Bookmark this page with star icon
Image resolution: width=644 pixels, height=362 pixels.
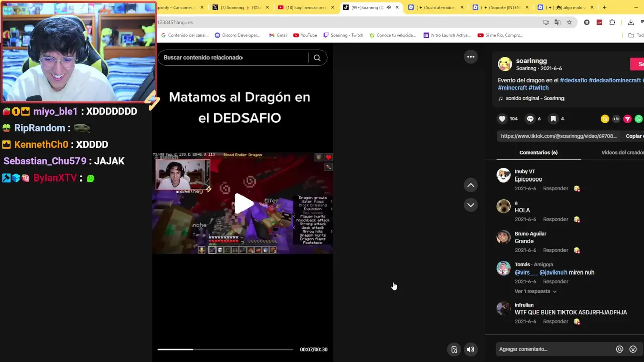coord(569,22)
